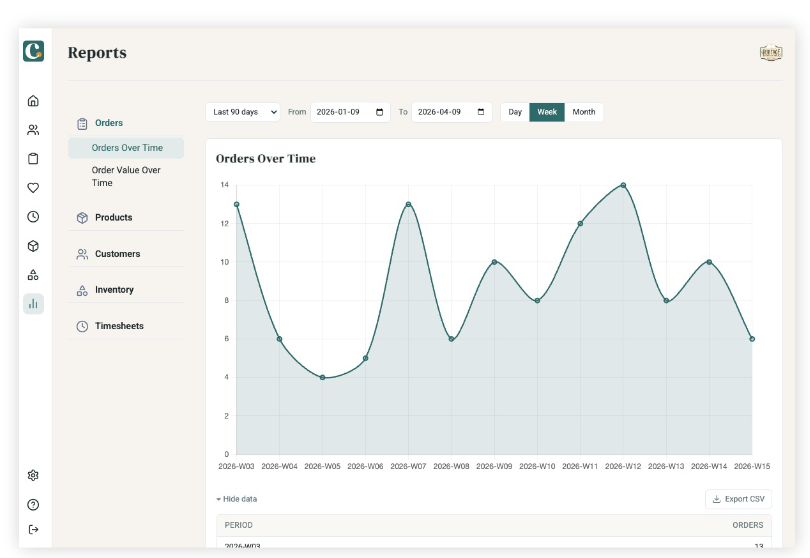Expand the Products report section

pyautogui.click(x=114, y=218)
